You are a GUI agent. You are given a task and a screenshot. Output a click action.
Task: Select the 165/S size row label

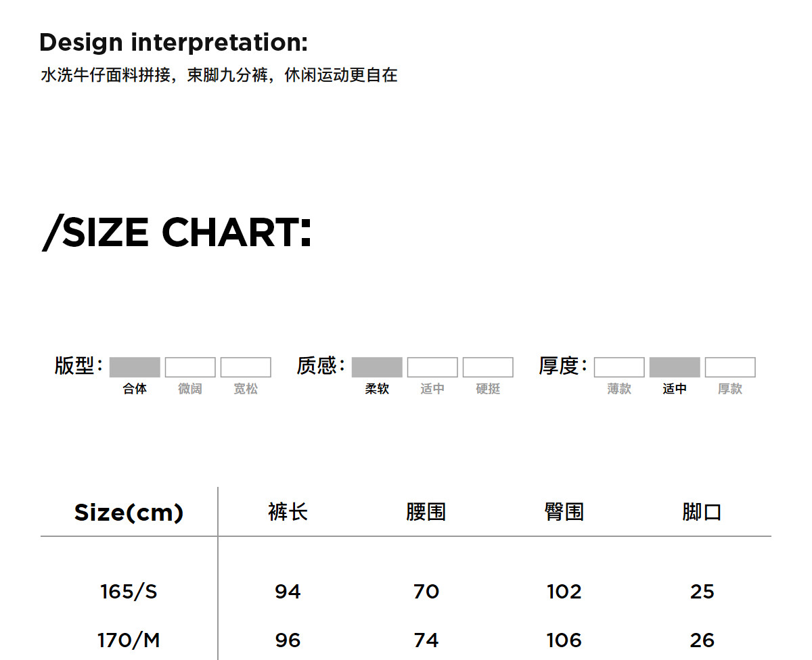[x=129, y=592]
